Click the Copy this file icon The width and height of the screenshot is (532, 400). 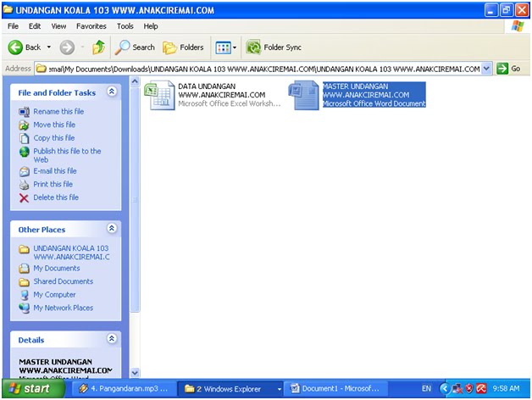(24, 138)
